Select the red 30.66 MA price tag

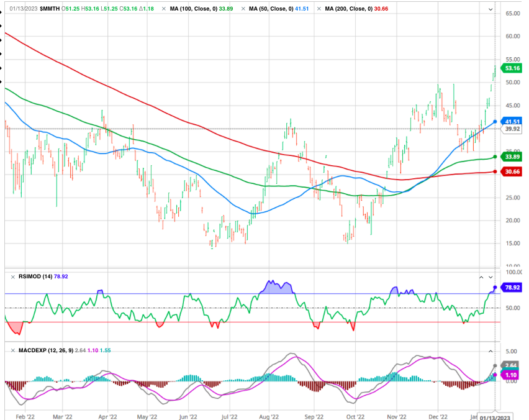(x=512, y=171)
